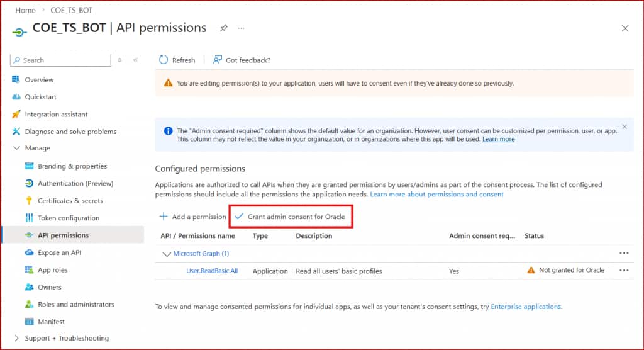
Task: Open the Enterprise applications link
Action: [525, 307]
